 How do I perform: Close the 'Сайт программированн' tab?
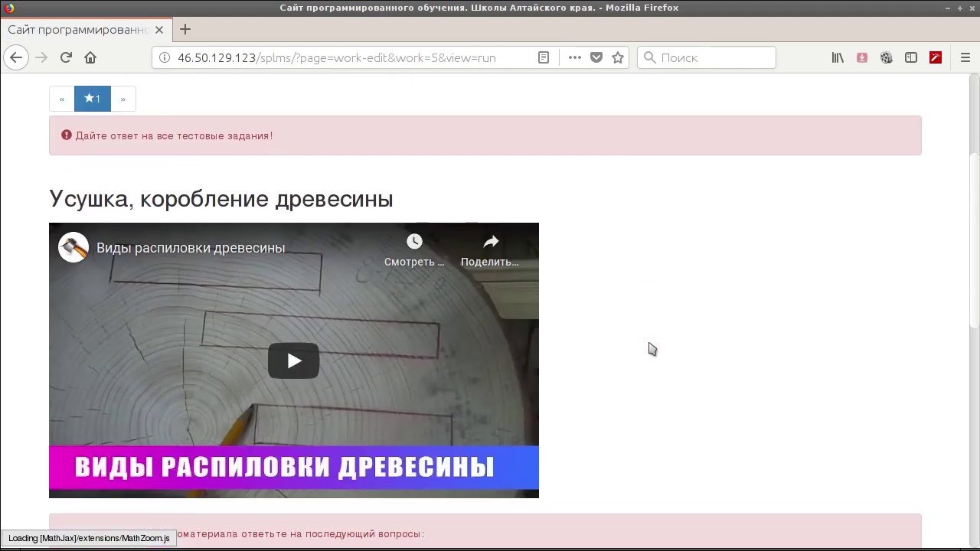[159, 30]
